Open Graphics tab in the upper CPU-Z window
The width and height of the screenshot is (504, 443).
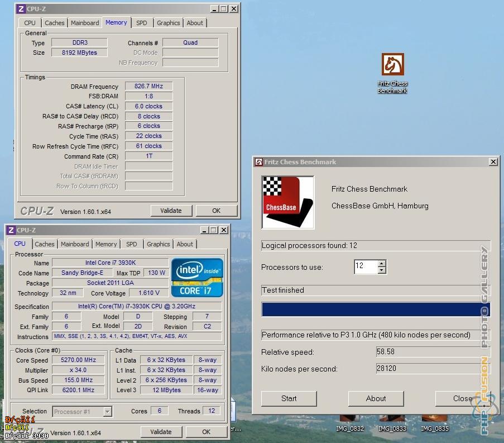click(169, 23)
